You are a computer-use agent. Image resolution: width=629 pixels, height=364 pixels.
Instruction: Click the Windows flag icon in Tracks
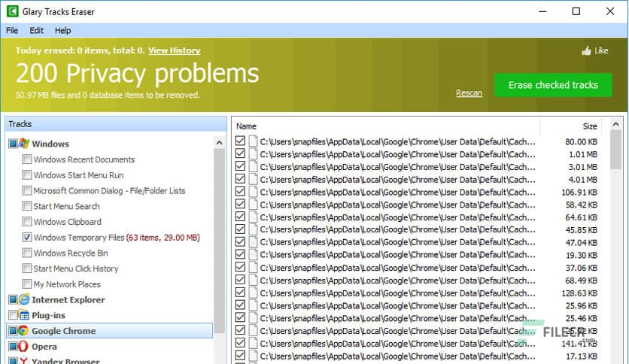click(x=24, y=144)
